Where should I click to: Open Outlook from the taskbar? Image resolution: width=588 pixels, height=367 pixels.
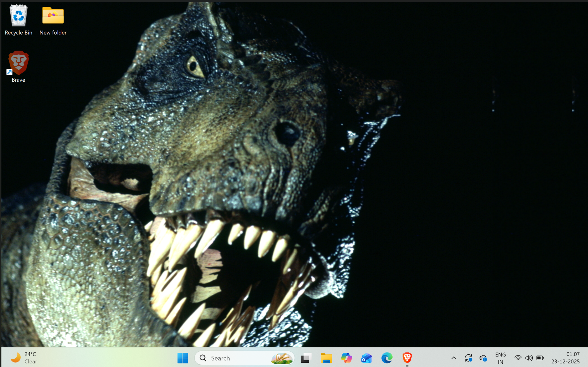(367, 358)
